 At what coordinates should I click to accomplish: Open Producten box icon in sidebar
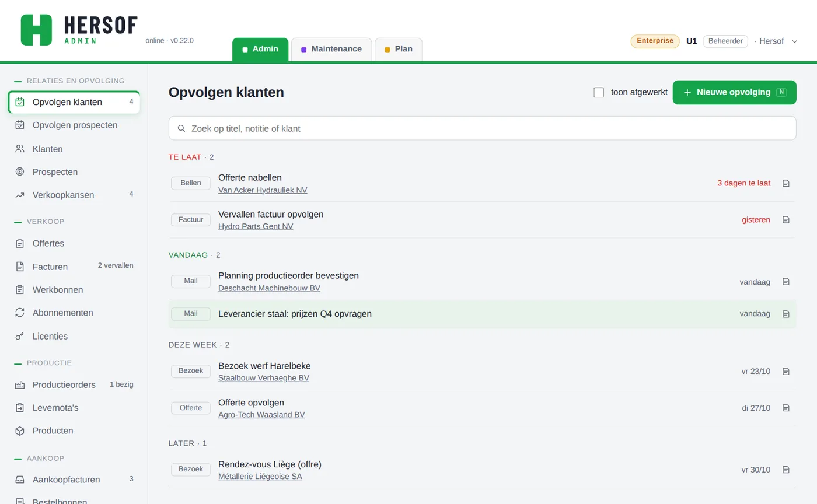(x=20, y=430)
